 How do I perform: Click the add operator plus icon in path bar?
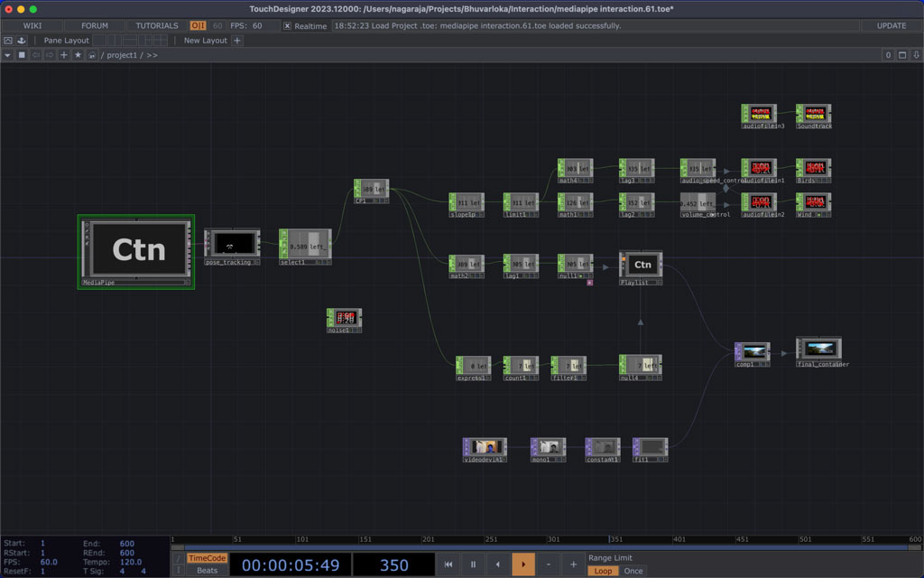pyautogui.click(x=64, y=55)
